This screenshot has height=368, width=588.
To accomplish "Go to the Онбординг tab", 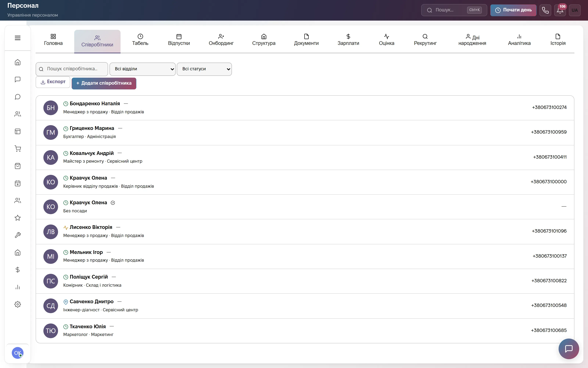I will 221,40.
